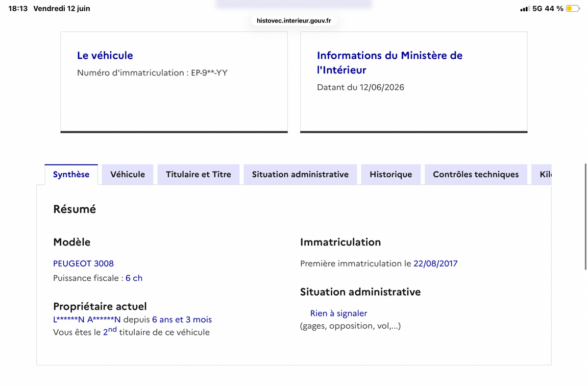Click the first registration date 22/08/2017
588x386 pixels.
(x=436, y=264)
